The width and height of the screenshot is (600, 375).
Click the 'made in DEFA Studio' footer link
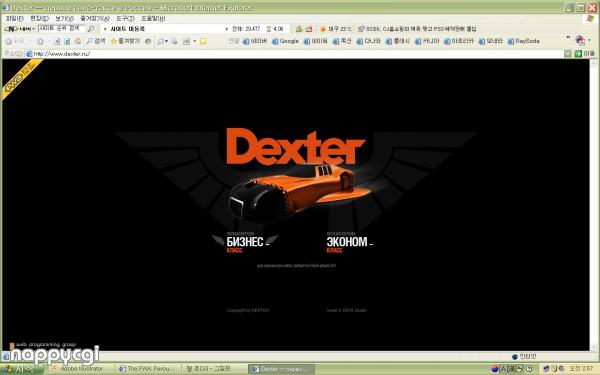click(346, 310)
